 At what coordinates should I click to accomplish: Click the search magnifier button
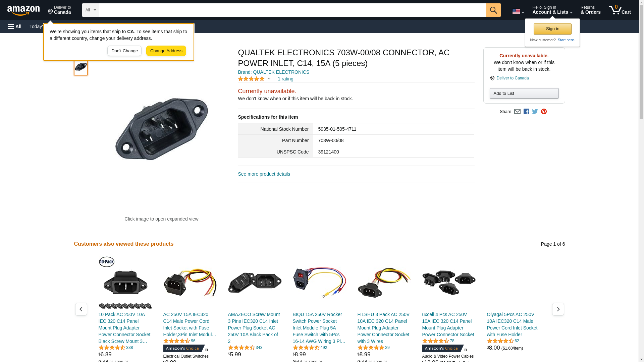click(493, 10)
